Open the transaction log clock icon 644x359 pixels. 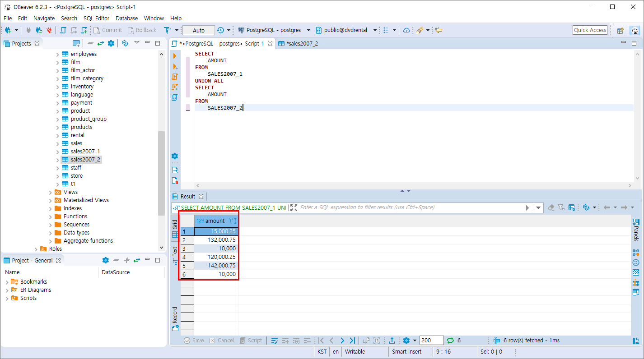(x=220, y=30)
